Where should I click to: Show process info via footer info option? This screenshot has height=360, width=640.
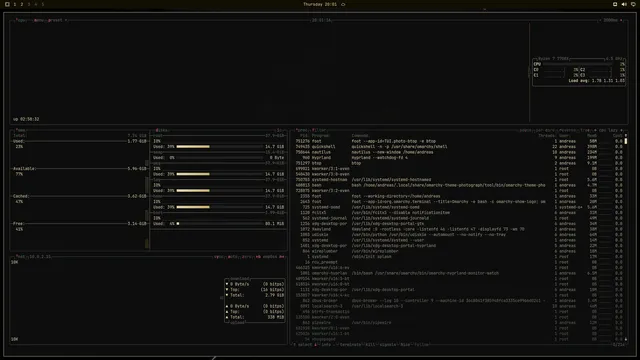326,345
